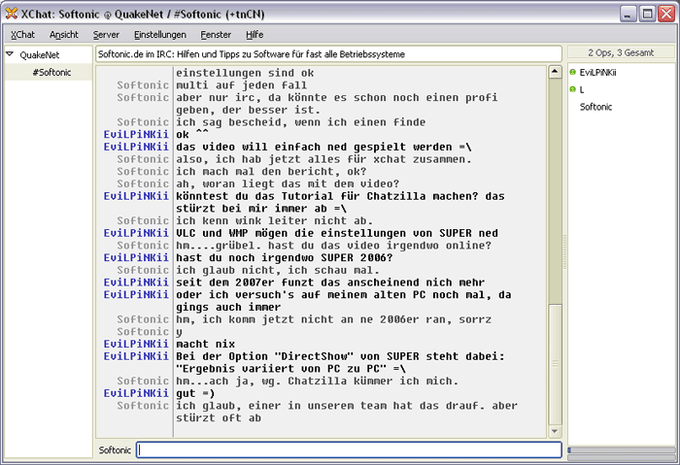Click the chat scrollbar thumb
Image resolution: width=680 pixels, height=465 pixels.
pos(555,364)
